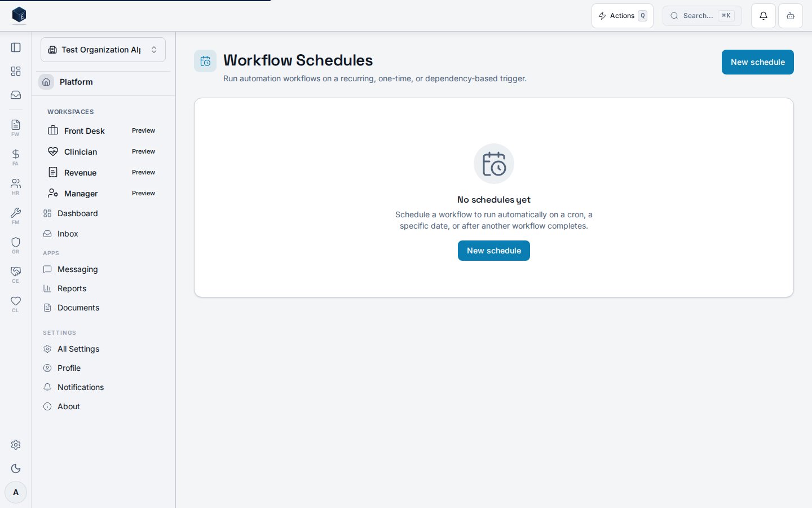Open Notifications settings in sidebar

(x=103, y=387)
